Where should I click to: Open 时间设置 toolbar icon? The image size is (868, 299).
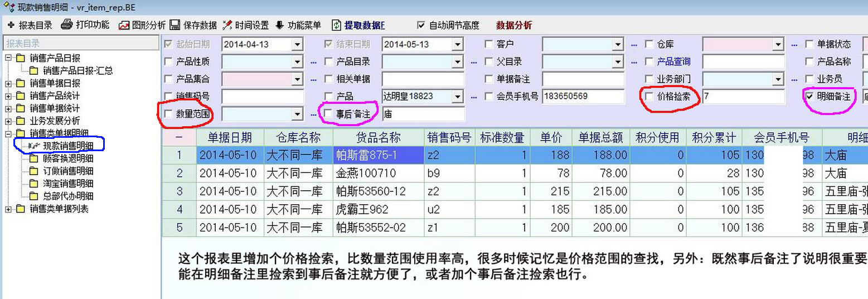tap(227, 25)
